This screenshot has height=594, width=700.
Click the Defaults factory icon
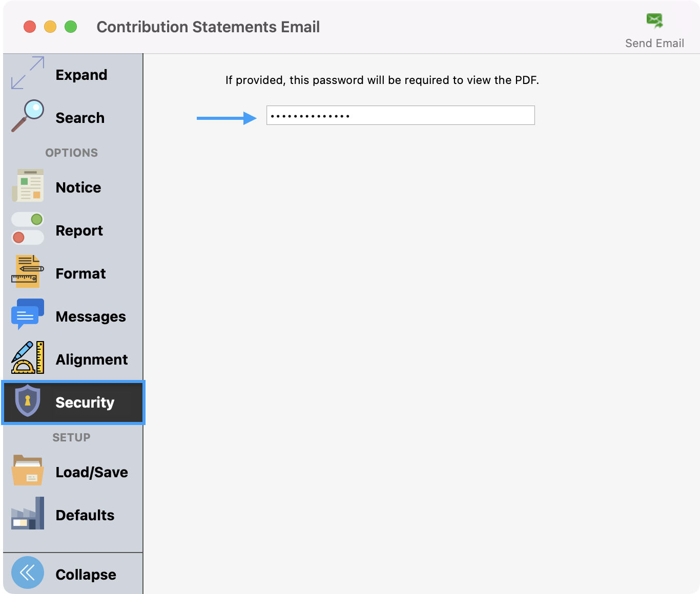coord(28,513)
